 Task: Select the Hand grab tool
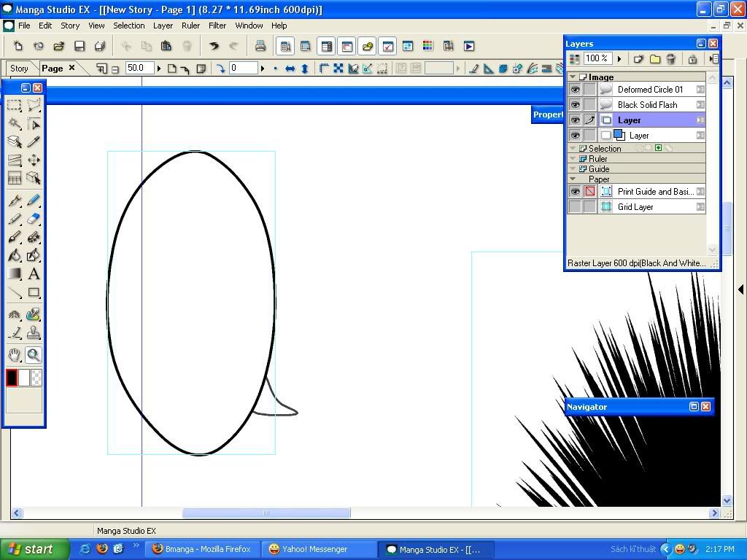[15, 355]
